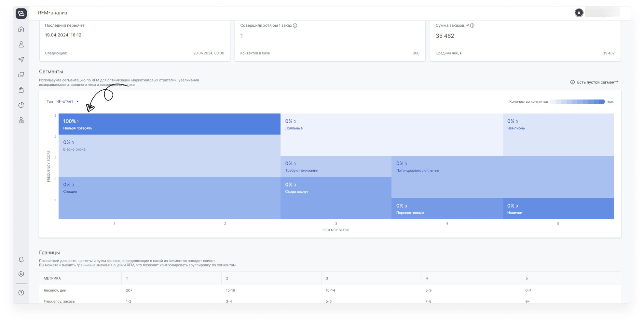
Task: Select the 'Скоро заснут' segment
Action: [x=336, y=198]
